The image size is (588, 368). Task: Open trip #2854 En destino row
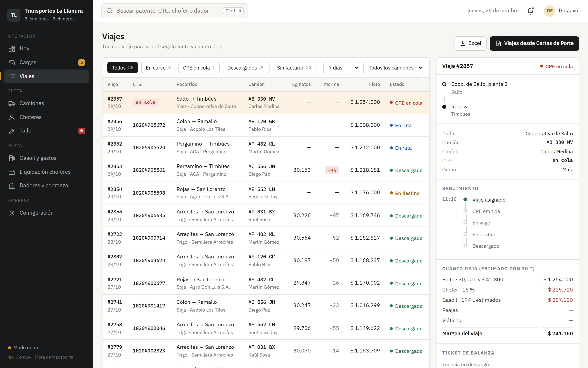[266, 193]
